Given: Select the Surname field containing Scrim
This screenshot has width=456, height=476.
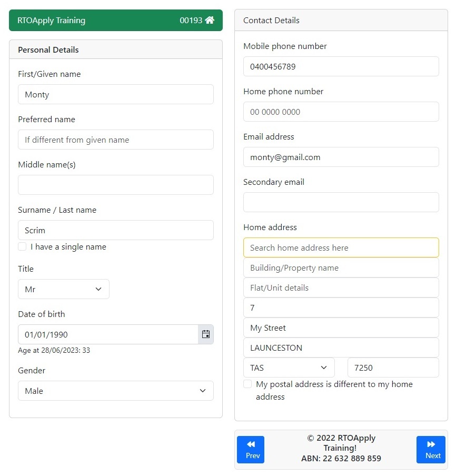Looking at the screenshot, I should coord(116,230).
